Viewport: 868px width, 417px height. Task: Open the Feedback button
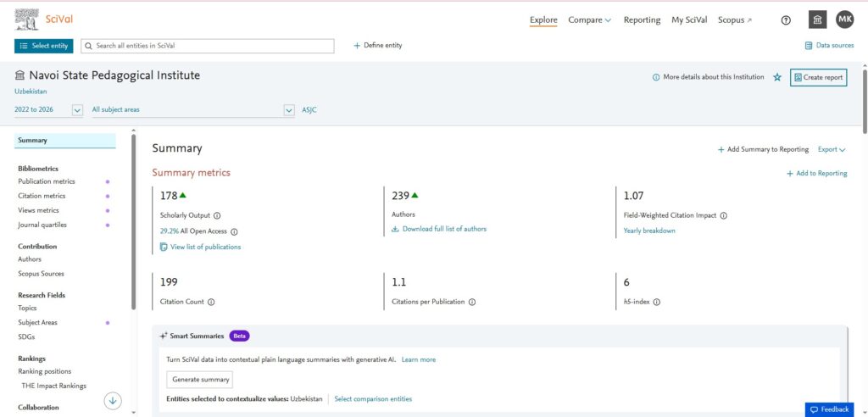point(829,409)
